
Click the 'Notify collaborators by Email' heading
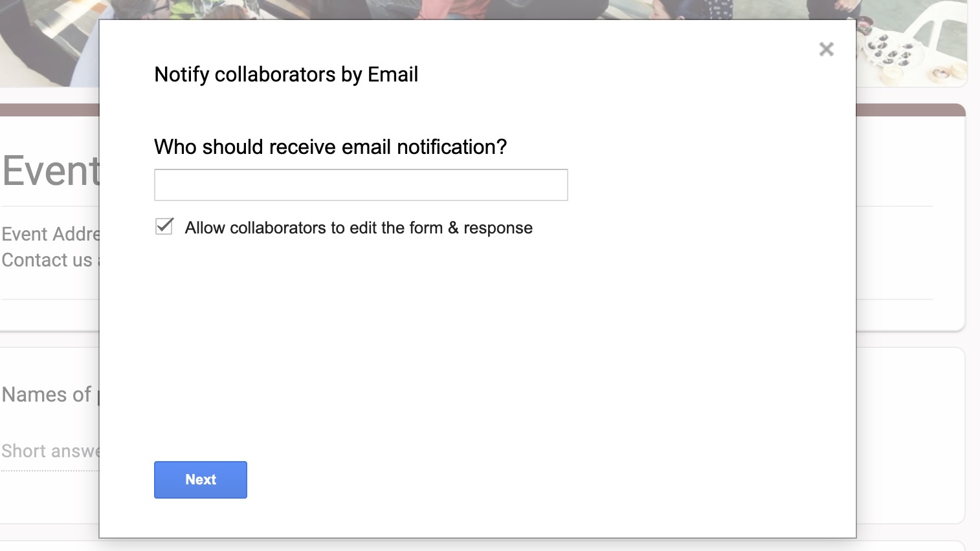(286, 74)
